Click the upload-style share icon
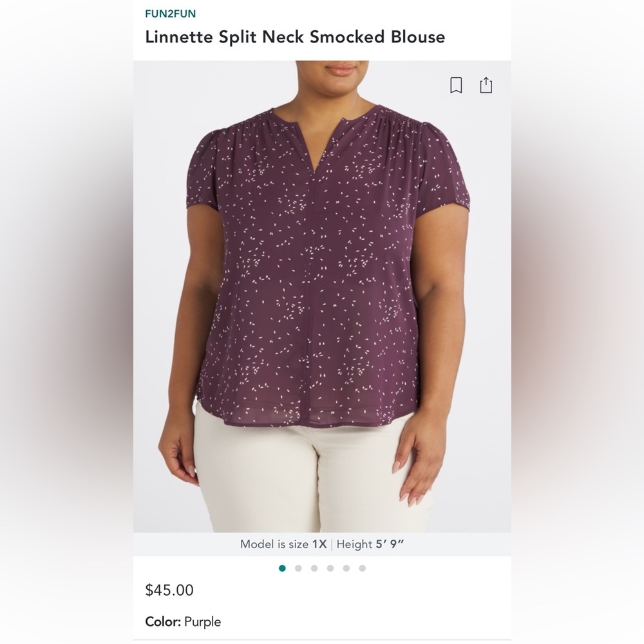 coord(487,84)
